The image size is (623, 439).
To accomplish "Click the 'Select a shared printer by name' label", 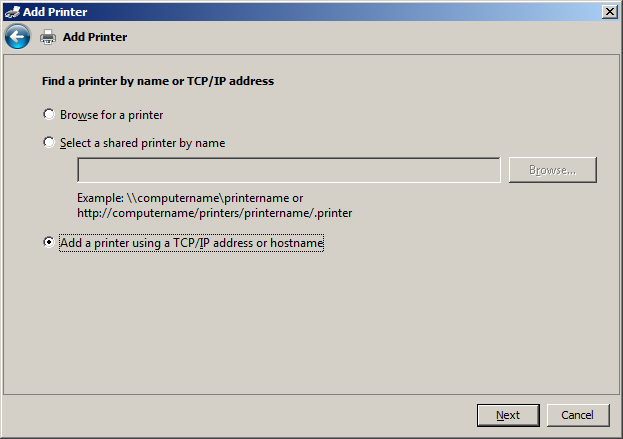I will [x=142, y=143].
